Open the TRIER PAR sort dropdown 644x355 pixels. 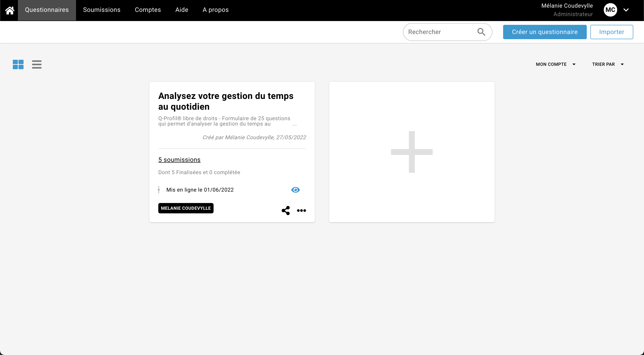[608, 64]
